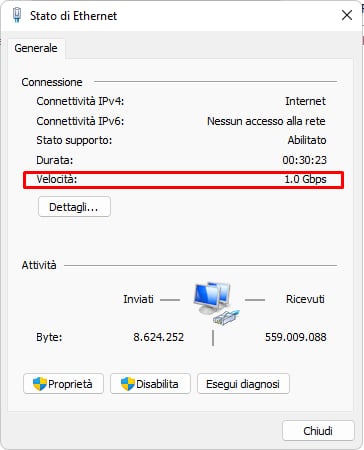Screen dimensions: 364x450
Task: Open Proprietà of the Ethernet connection
Action: pos(63,384)
